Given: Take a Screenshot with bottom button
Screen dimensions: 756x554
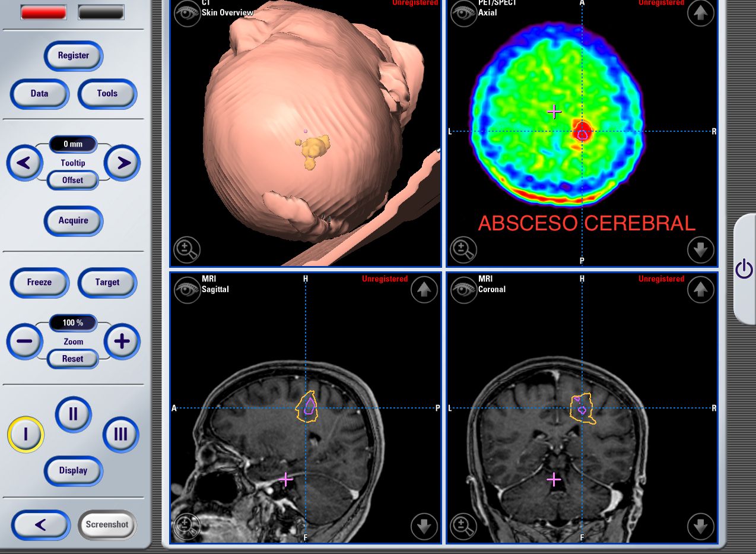Looking at the screenshot, I should pyautogui.click(x=107, y=524).
